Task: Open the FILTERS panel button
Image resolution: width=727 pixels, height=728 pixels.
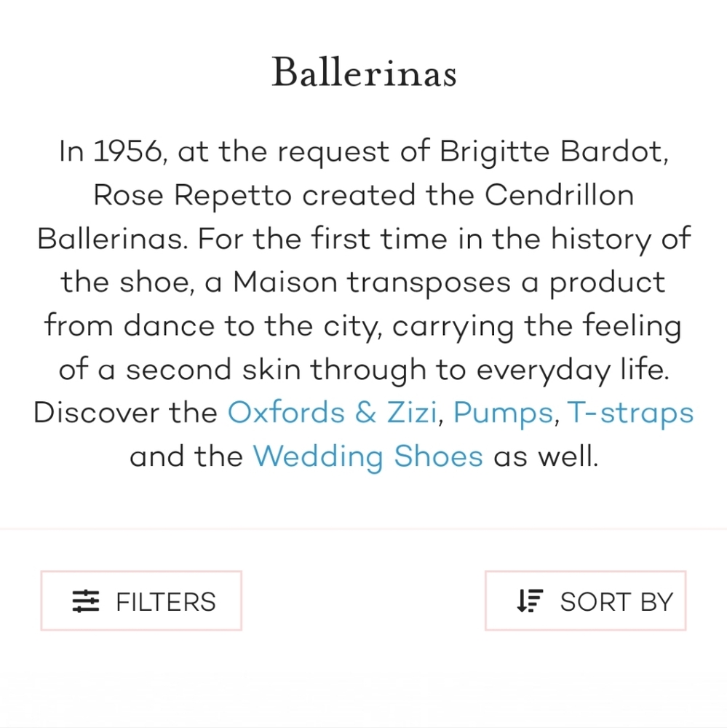Action: click(x=141, y=601)
